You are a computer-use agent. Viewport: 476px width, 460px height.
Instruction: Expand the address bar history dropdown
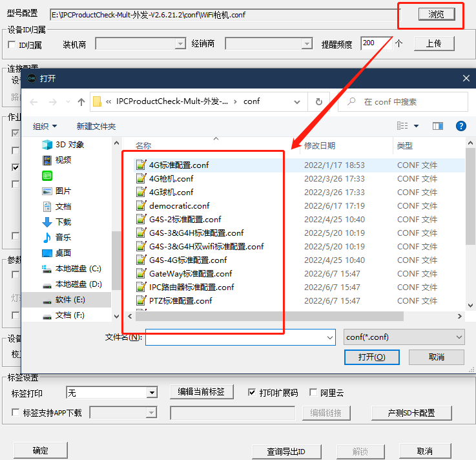click(297, 102)
